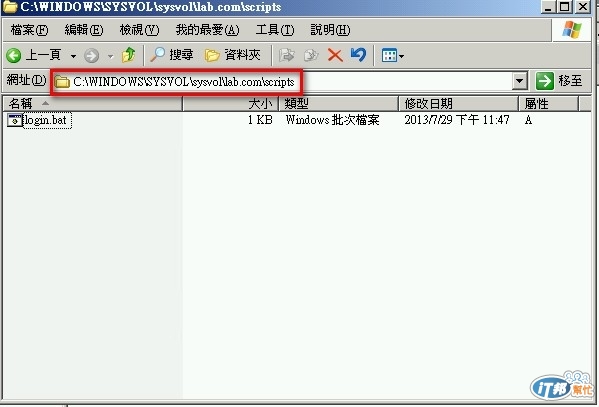The width and height of the screenshot is (599, 407).
Task: Click the 移至 Go button
Action: click(x=559, y=81)
